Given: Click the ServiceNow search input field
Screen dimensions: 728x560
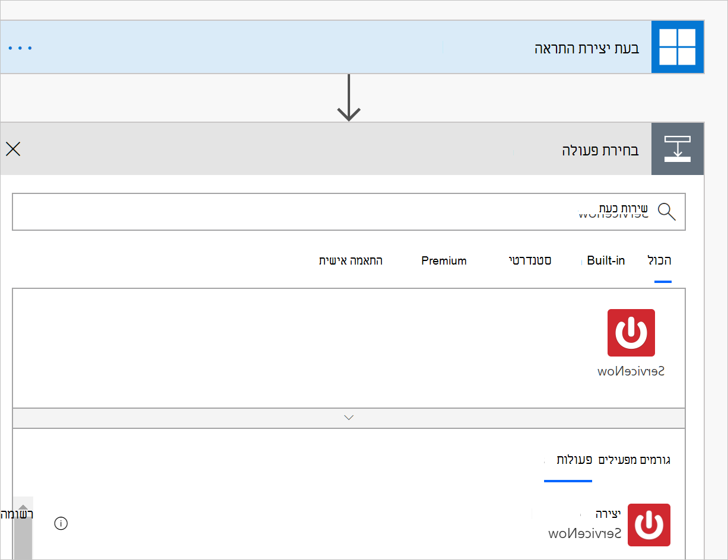Looking at the screenshot, I should 348,212.
